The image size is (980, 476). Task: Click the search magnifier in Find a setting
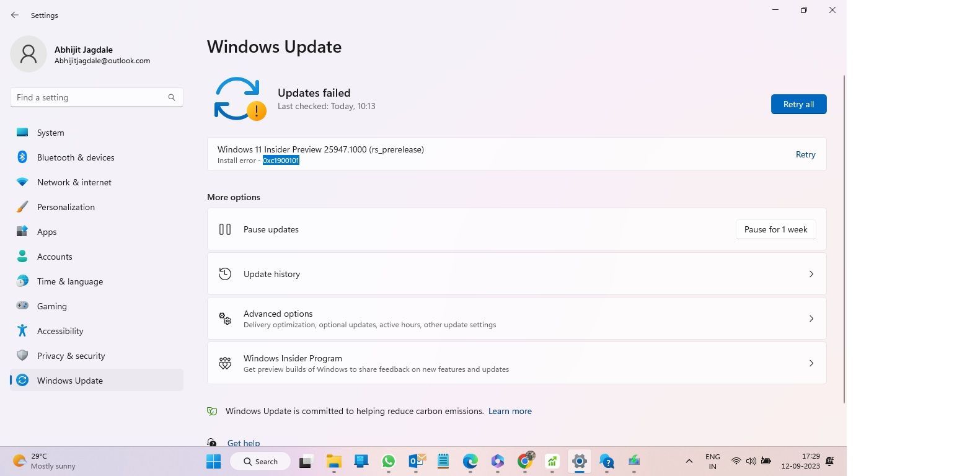172,97
